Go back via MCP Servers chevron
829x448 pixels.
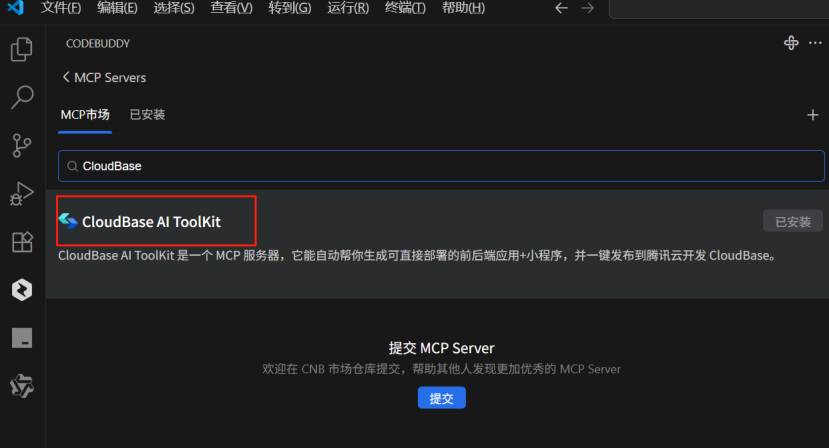point(66,77)
